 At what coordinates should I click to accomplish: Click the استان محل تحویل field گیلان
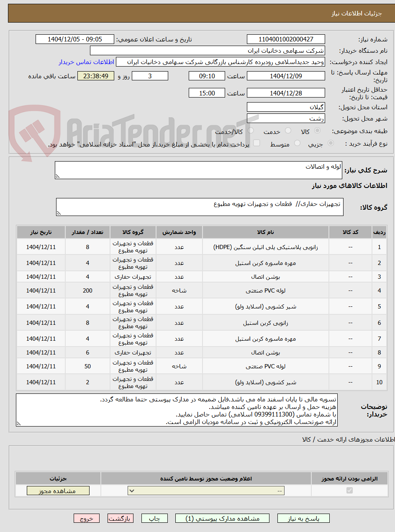(286, 107)
